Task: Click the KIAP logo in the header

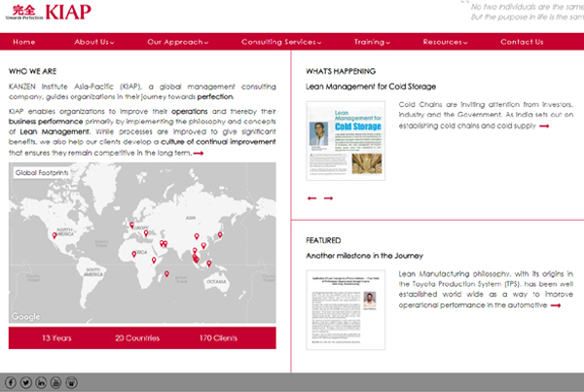Action: click(x=49, y=13)
